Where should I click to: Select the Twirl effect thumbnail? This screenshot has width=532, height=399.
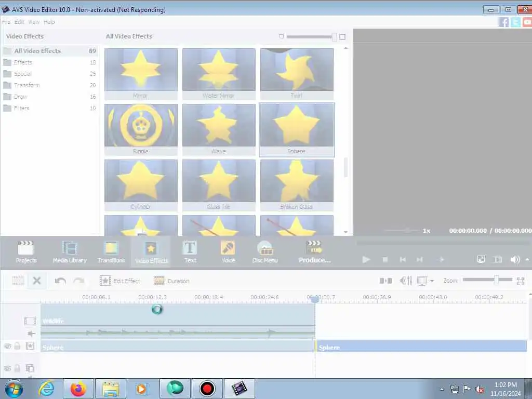(x=297, y=73)
